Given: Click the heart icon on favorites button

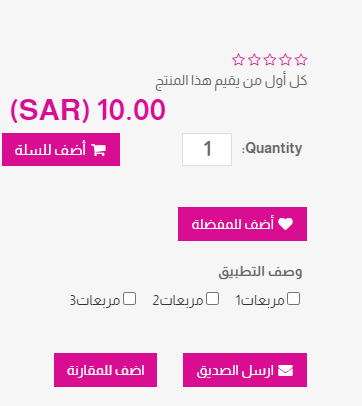Looking at the screenshot, I should (286, 224).
